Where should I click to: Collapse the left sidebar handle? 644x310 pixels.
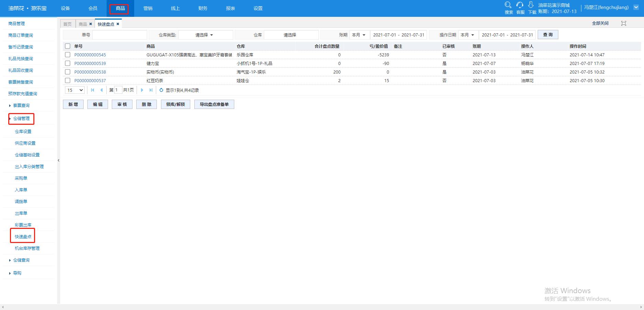58,160
